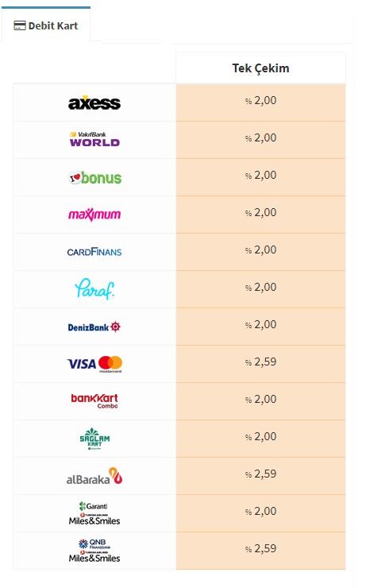Select the Visa Mastercard 2,59 rate cell
This screenshot has height=588, width=366.
tap(260, 364)
